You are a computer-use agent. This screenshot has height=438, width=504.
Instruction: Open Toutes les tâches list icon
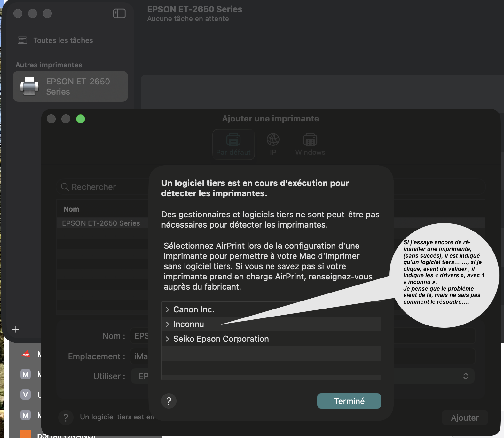click(22, 40)
